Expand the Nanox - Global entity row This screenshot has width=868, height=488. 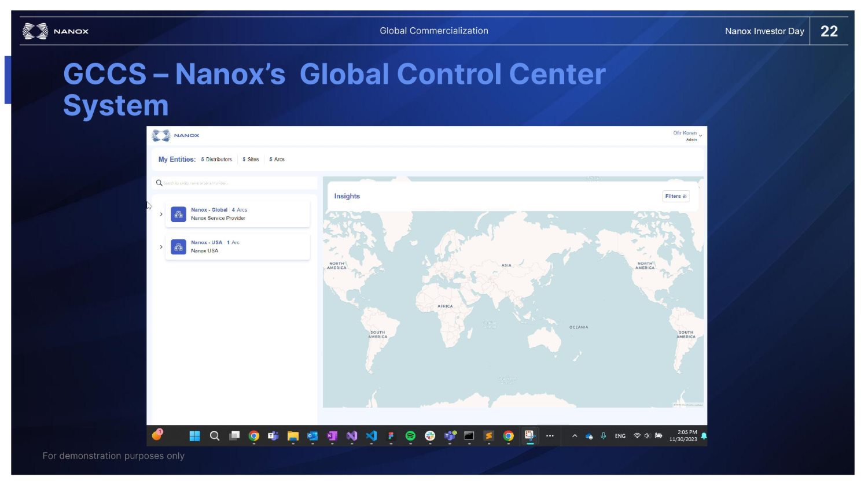(x=161, y=215)
